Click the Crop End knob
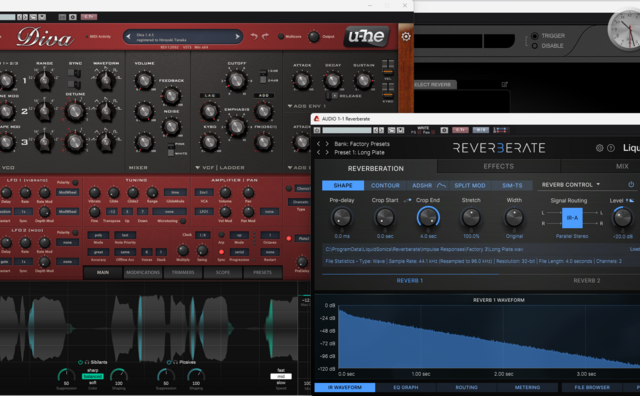This screenshot has width=640, height=396. [x=428, y=217]
